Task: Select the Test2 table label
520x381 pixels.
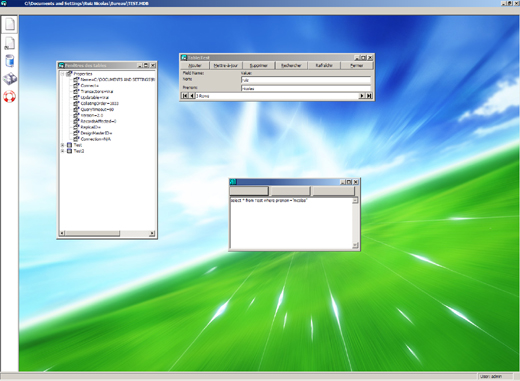Action: (79, 151)
